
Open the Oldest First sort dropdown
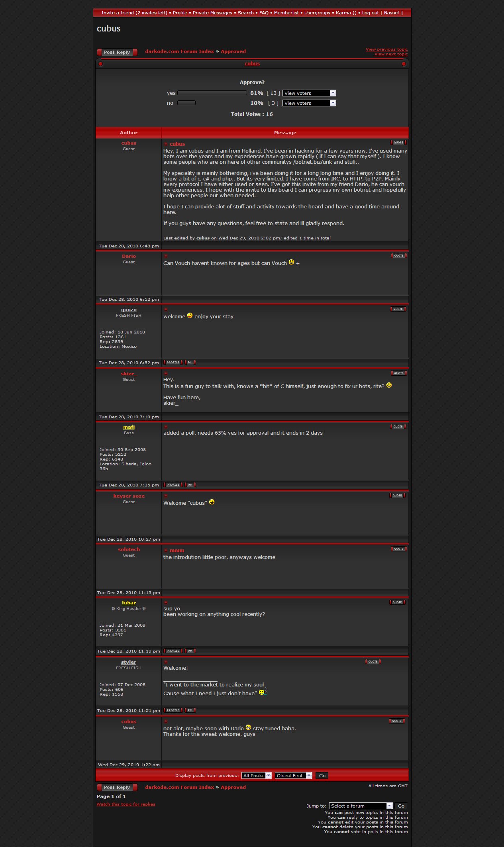pyautogui.click(x=293, y=776)
